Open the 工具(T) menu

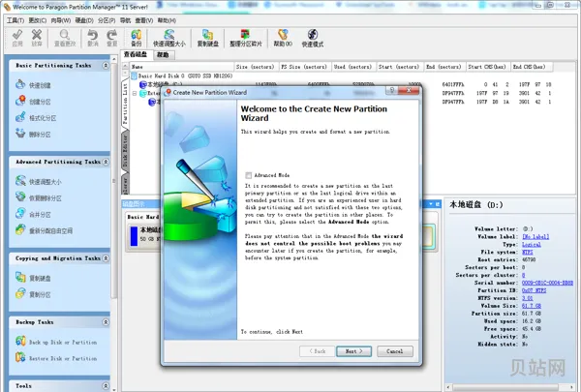tap(15, 20)
